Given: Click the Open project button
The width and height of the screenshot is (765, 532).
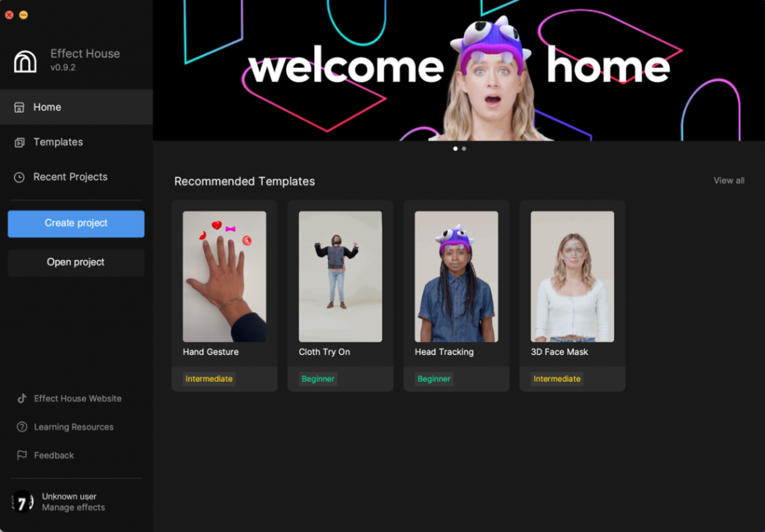Looking at the screenshot, I should pyautogui.click(x=76, y=262).
